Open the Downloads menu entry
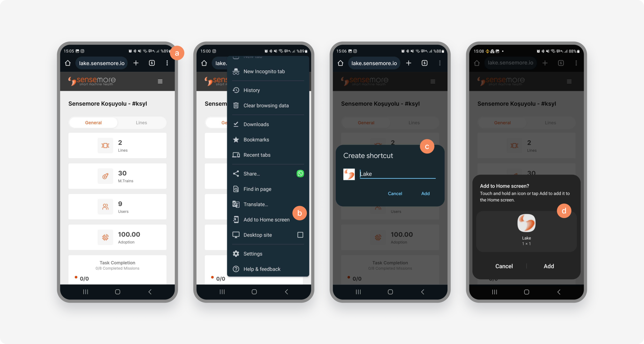This screenshot has height=344, width=644. tap(256, 124)
